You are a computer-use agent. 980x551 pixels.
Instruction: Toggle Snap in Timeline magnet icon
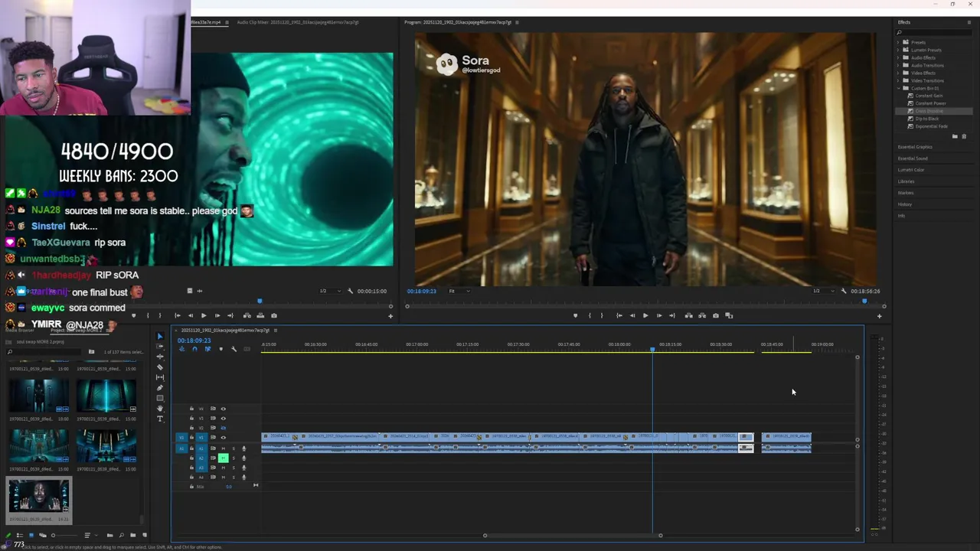pos(194,349)
